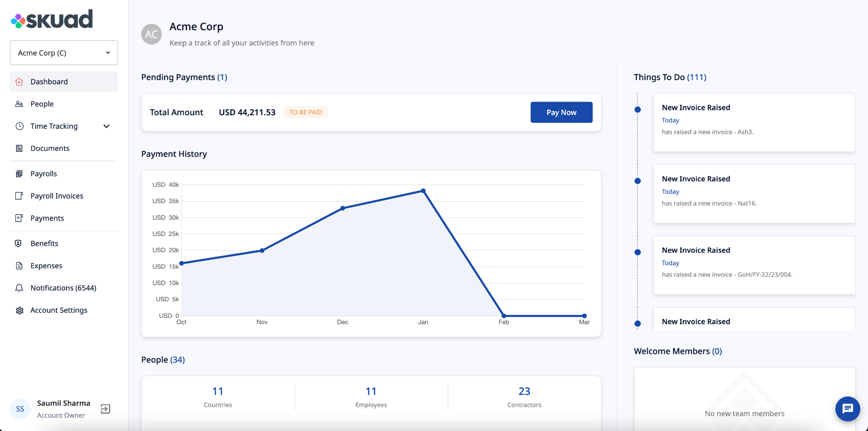Open the Payments section from sidebar
The image size is (868, 431).
(47, 218)
